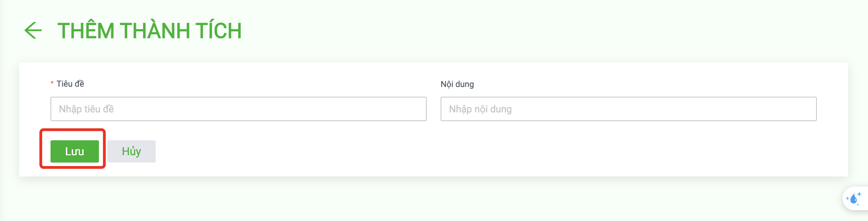Place cursor in the title text box

tap(239, 109)
